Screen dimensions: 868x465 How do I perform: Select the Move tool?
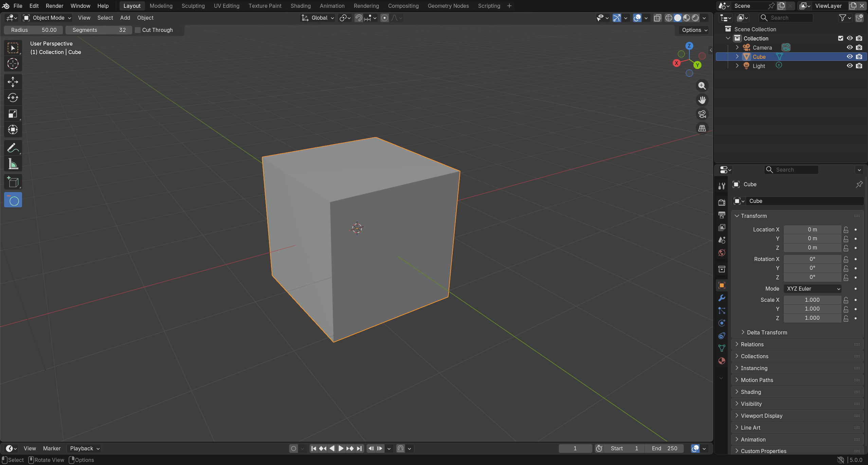[13, 82]
